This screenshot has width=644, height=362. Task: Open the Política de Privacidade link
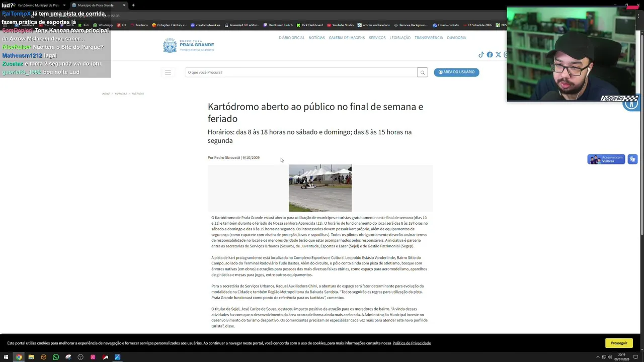pos(412,343)
